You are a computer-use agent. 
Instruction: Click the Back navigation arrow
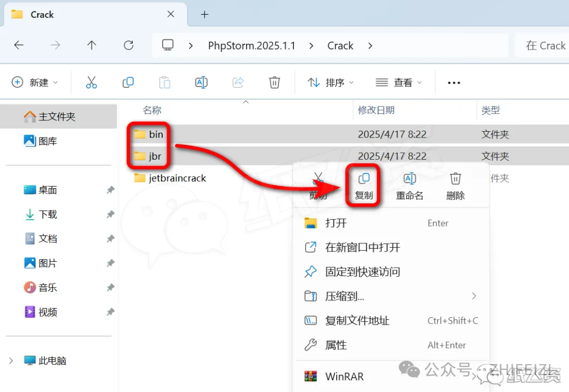(x=18, y=45)
